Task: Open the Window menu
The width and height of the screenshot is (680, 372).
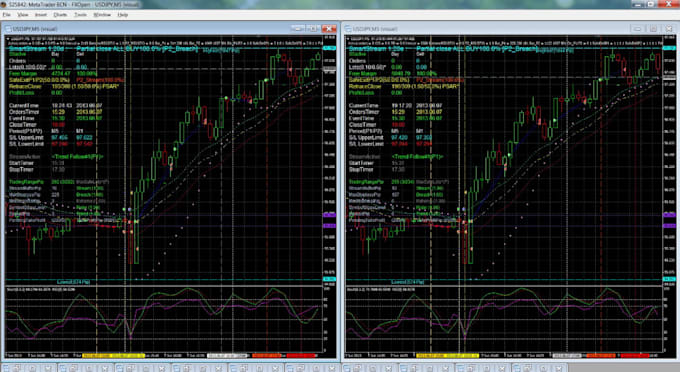Action: (102, 15)
